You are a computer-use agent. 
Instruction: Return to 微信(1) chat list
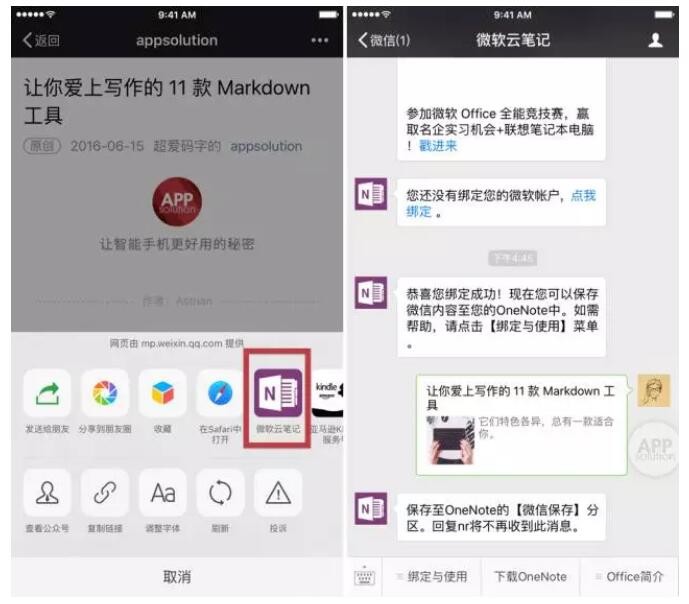(384, 40)
